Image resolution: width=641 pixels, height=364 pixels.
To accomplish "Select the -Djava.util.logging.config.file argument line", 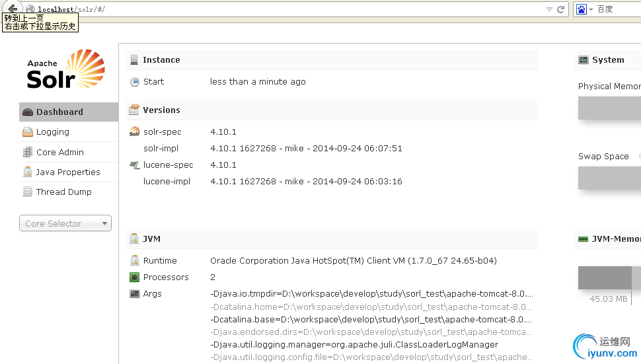I will (x=371, y=357).
